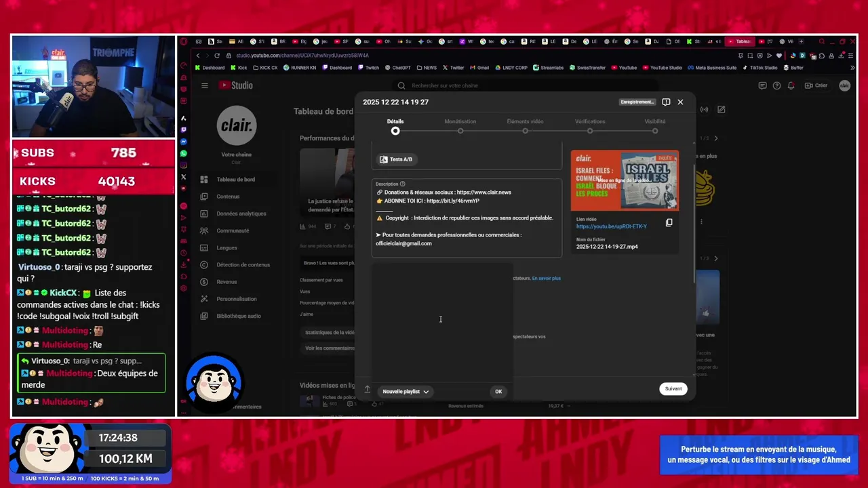Viewport: 868px width, 488px height.
Task: Open the youtu.be video link
Action: click(x=611, y=226)
